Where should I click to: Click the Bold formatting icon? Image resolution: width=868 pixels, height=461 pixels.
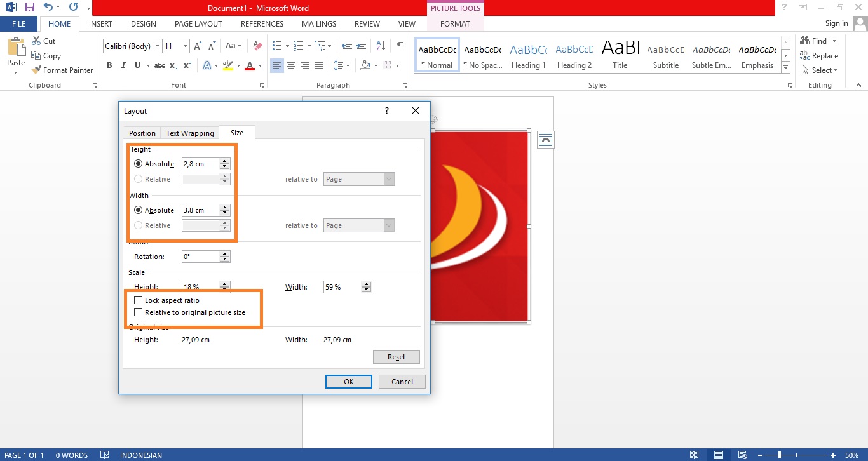pos(109,65)
